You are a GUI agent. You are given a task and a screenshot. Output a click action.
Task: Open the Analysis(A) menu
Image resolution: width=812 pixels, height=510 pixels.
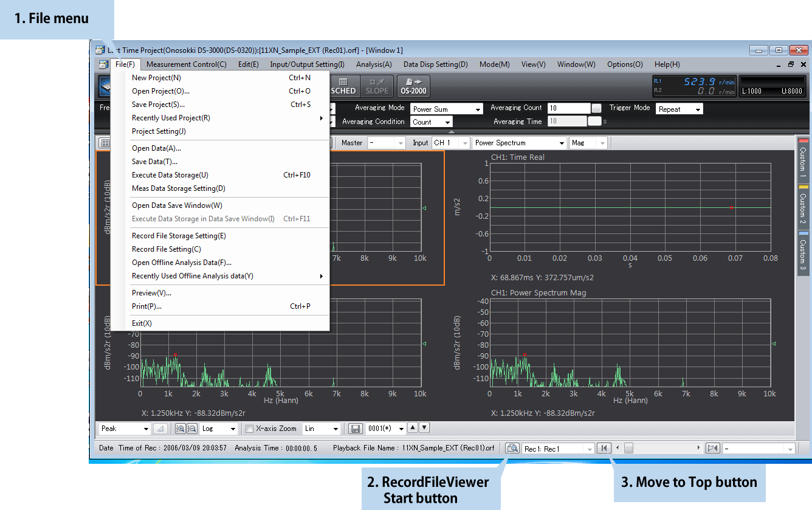coord(373,64)
